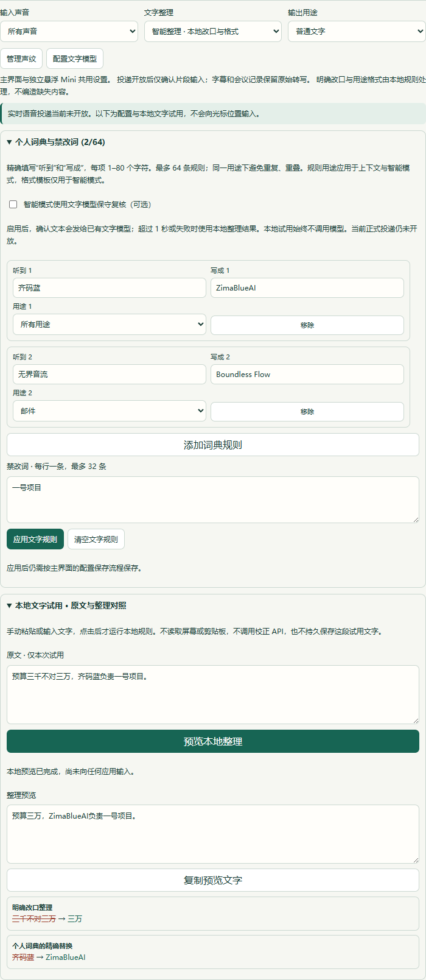426x980 pixels.
Task: Open the 输入声音 dropdown showing 所有声音
Action: (69, 31)
